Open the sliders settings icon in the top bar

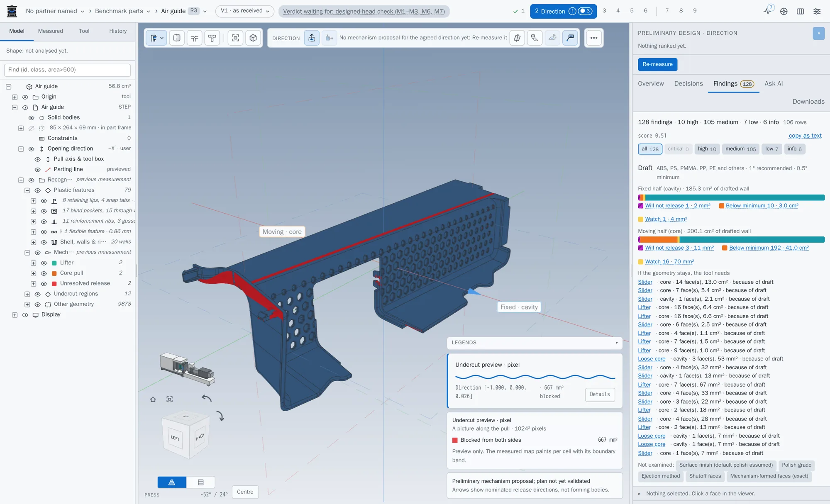click(x=817, y=11)
